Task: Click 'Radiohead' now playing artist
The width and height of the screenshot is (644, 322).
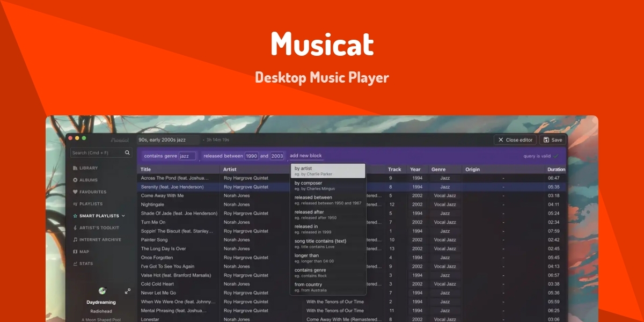Action: [x=101, y=311]
